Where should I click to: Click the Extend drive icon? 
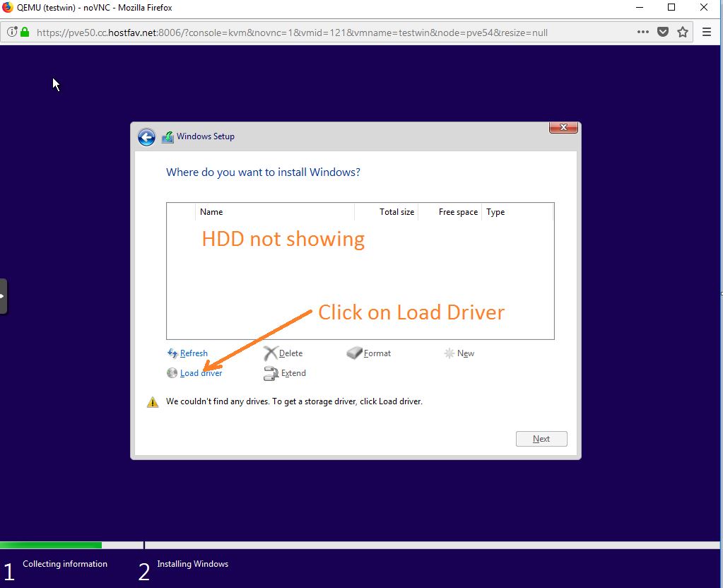(x=271, y=374)
